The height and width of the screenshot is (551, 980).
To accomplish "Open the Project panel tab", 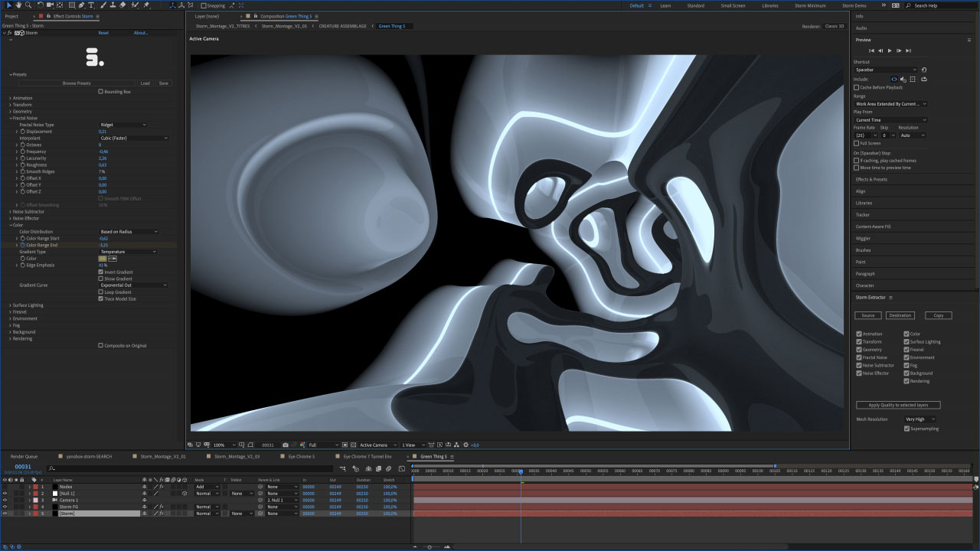I will [x=11, y=16].
